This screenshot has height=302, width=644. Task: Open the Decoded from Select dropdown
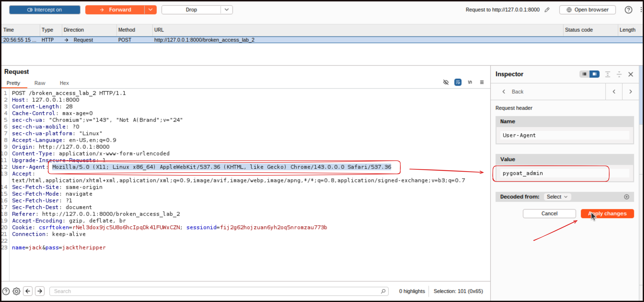tap(557, 197)
